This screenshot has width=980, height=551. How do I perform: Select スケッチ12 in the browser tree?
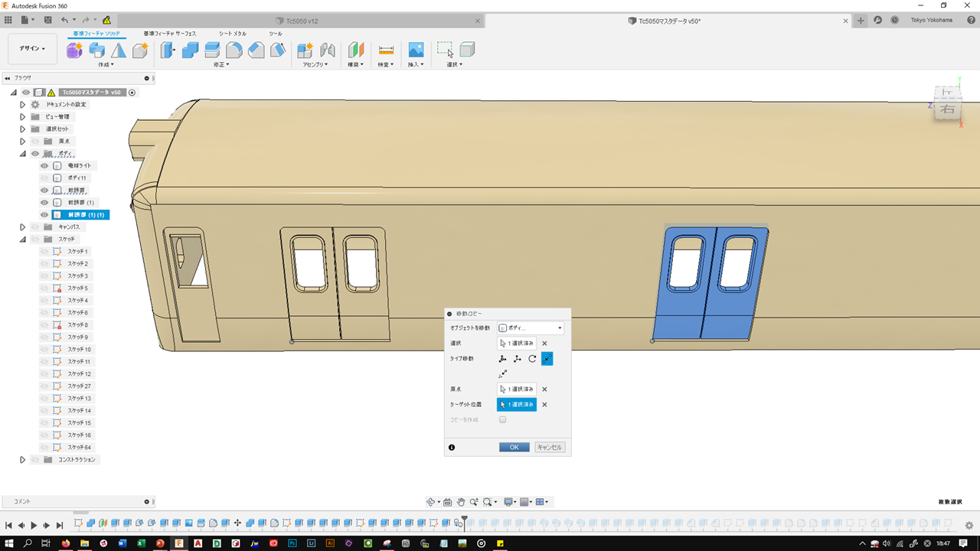(79, 374)
